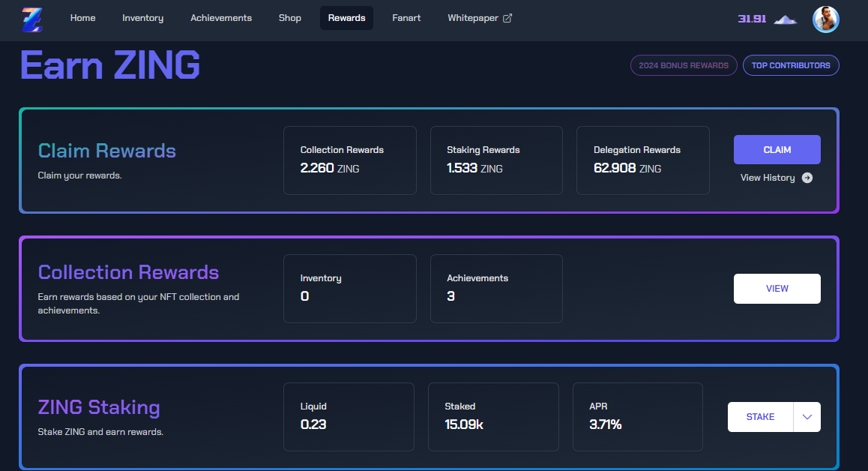Click the 'Stake ZING and earn rewards.' text
The width and height of the screenshot is (868, 471).
coord(100,432)
